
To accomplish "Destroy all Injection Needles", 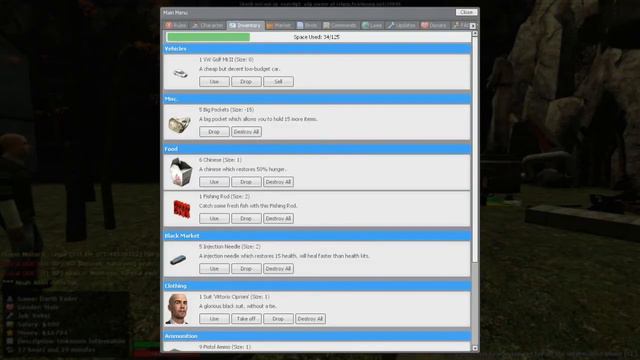I will click(278, 269).
